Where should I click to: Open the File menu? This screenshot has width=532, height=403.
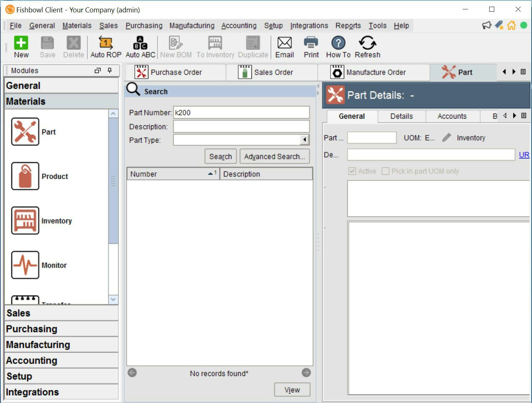[16, 25]
